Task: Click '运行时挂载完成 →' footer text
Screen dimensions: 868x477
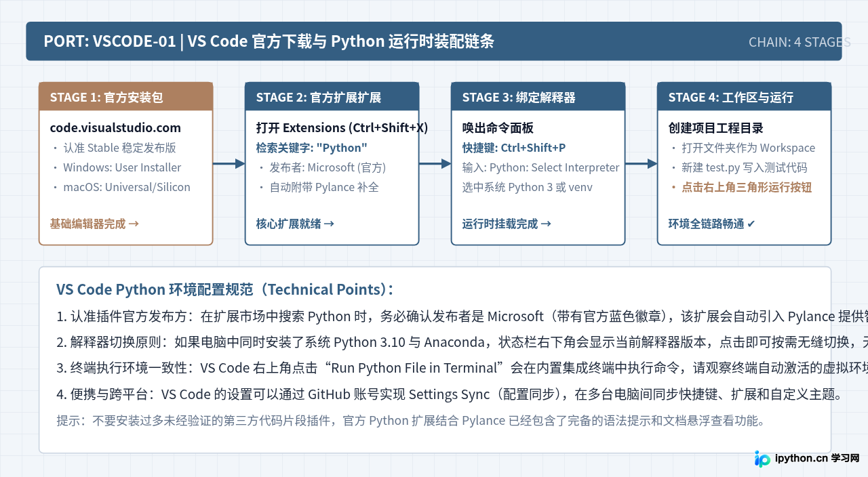Action: click(x=507, y=224)
